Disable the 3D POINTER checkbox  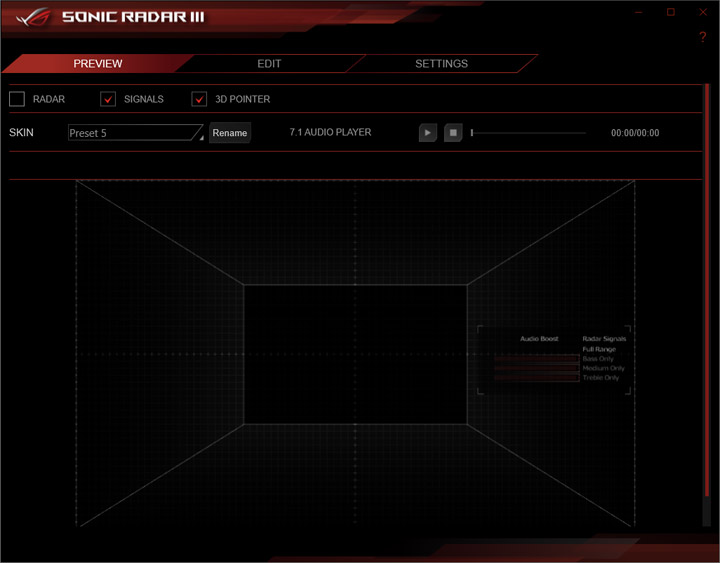(199, 99)
